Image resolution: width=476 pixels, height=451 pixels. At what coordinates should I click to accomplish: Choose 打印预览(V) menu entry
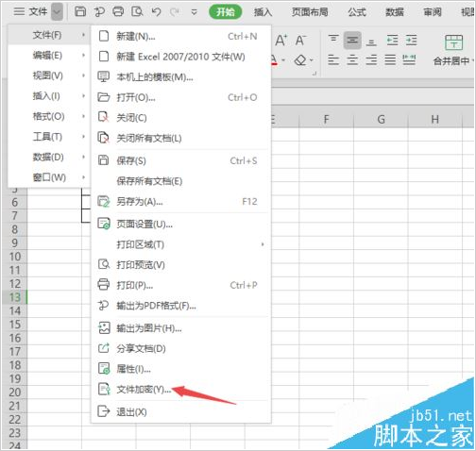tap(181, 265)
